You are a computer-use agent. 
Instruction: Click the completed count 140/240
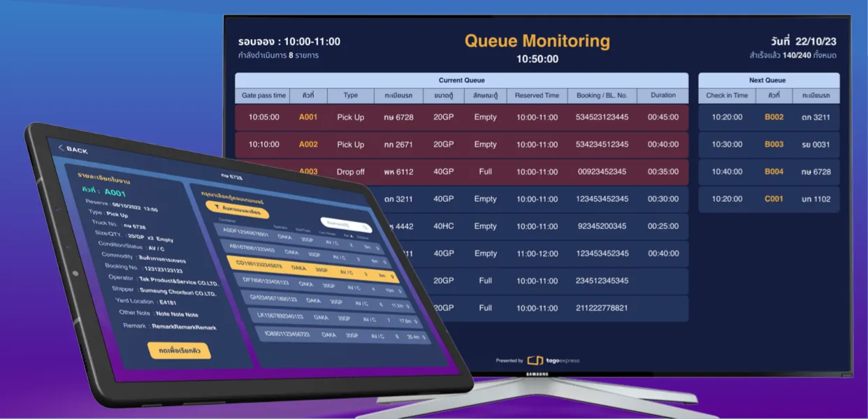[x=797, y=55]
